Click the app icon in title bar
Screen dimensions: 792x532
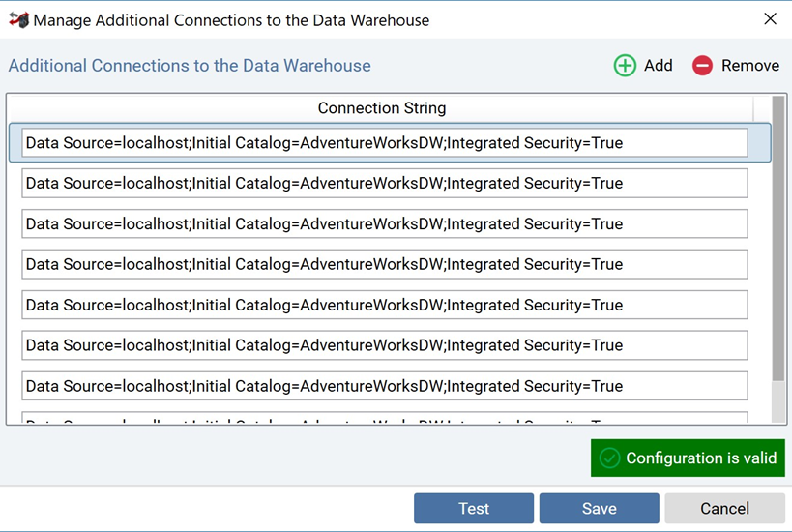point(17,19)
